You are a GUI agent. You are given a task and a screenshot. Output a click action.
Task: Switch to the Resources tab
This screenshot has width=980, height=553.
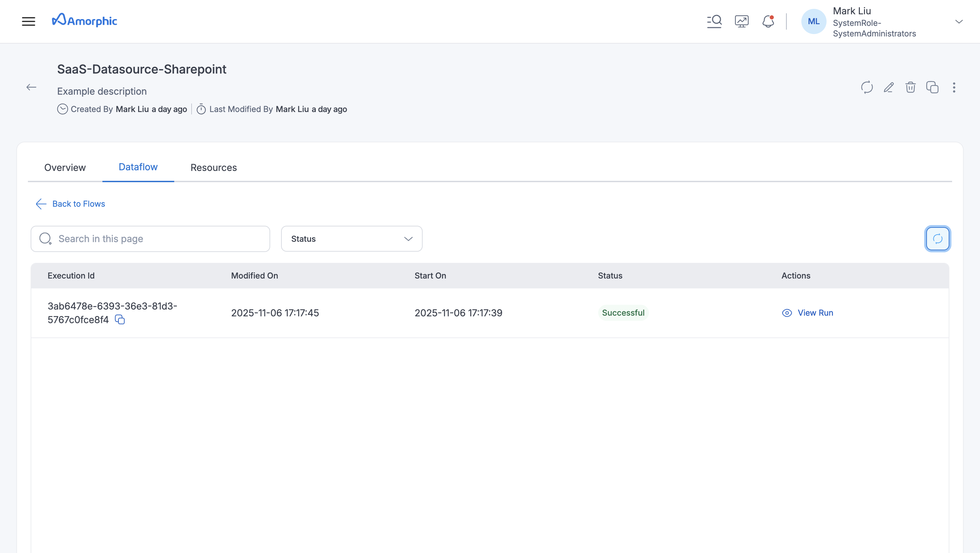[213, 168]
